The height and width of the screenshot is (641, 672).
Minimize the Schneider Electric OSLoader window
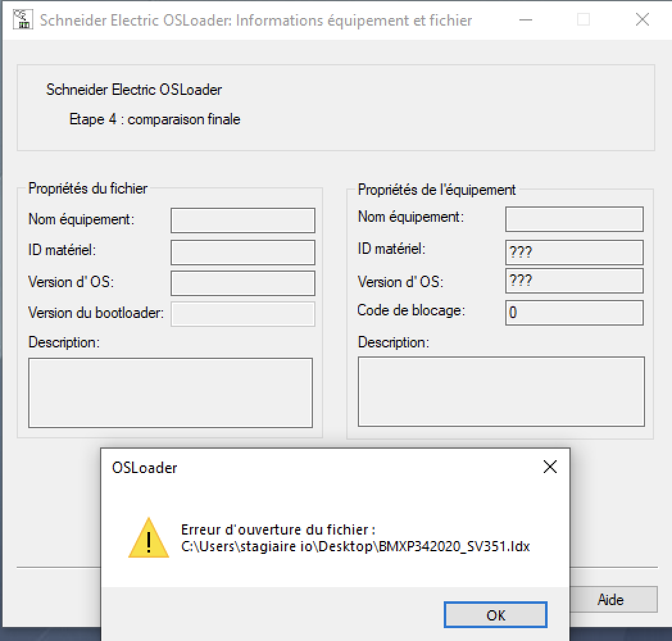[526, 20]
